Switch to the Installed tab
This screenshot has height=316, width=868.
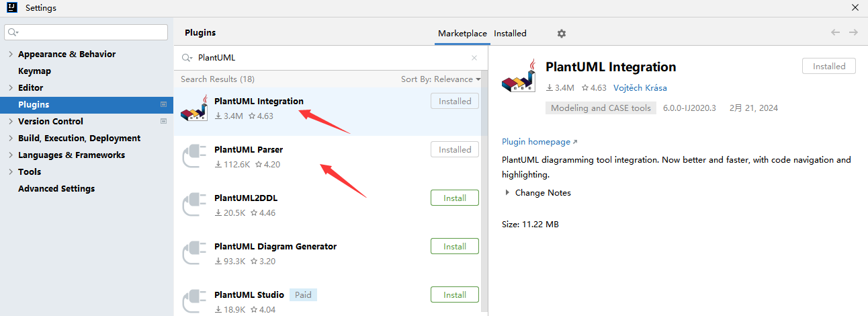[x=510, y=34]
